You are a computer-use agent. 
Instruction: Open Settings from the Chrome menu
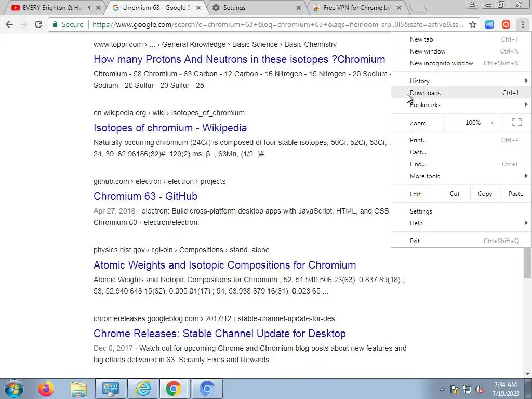pos(461,211)
